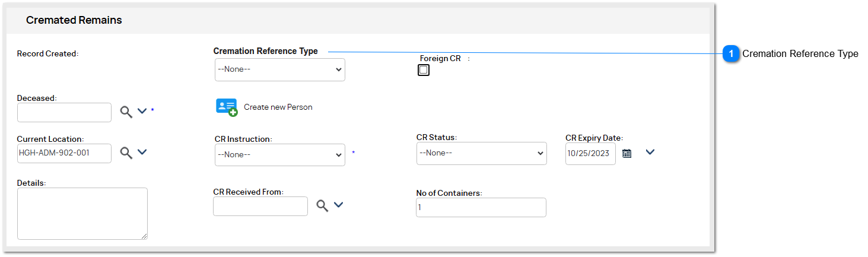Click the CR Expiry Date field 10/25/2023

tap(590, 153)
